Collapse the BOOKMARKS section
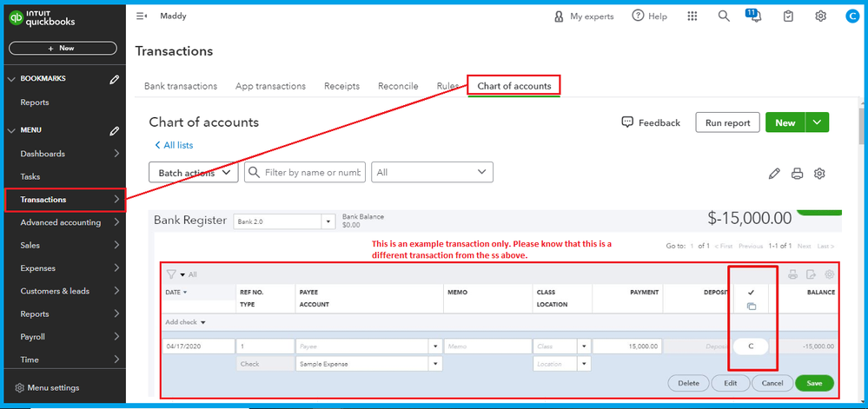The image size is (868, 409). tap(11, 79)
